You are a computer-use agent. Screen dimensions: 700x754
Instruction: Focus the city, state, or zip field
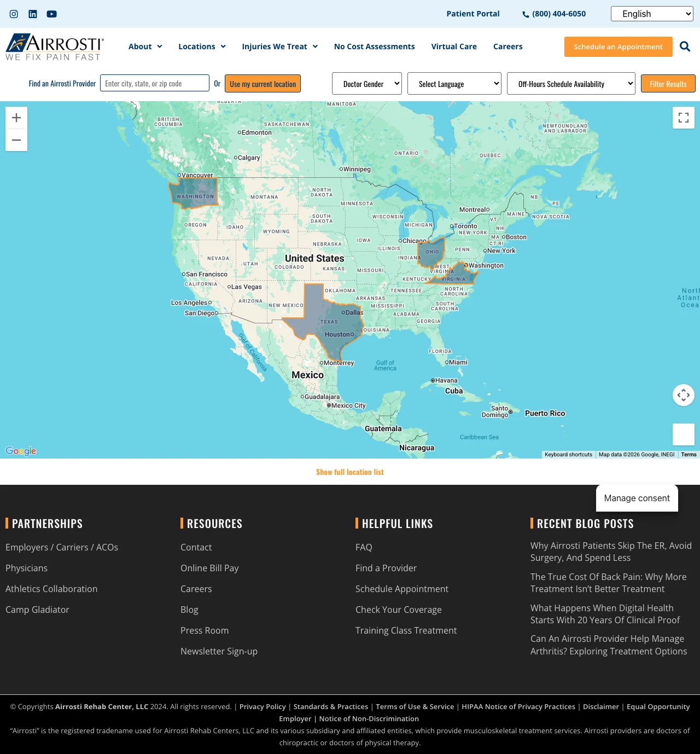[155, 83]
